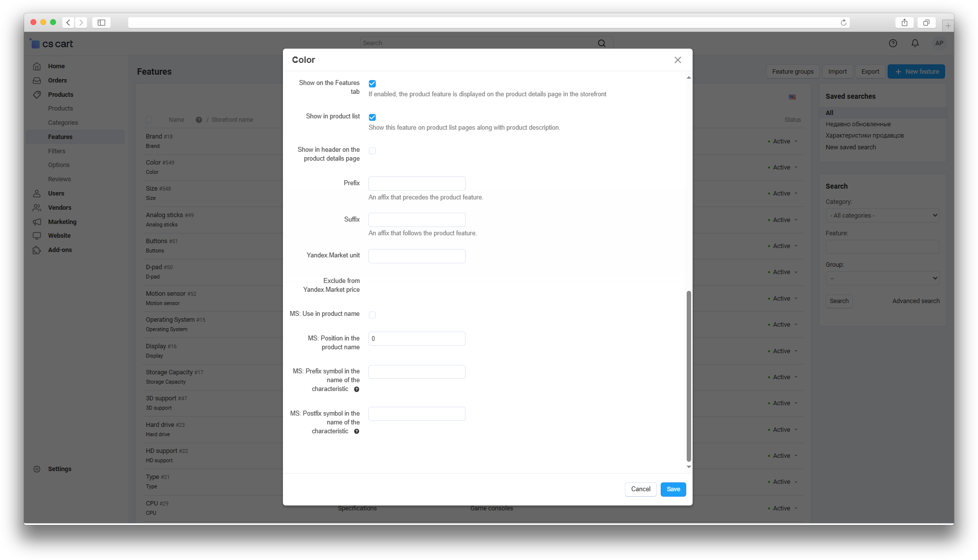This screenshot has height=560, width=978.
Task: Open the Group dropdown in Search panel
Action: pos(882,279)
